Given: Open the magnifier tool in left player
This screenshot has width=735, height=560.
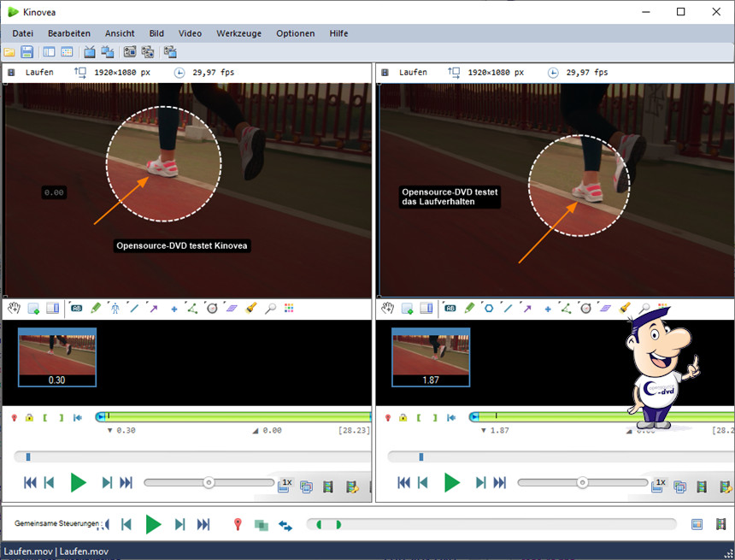Looking at the screenshot, I should [x=270, y=309].
